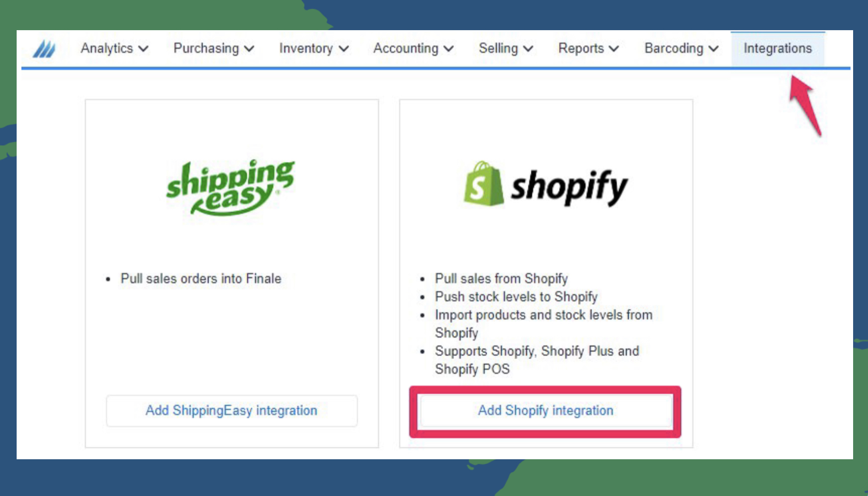Click the green Shopify bag icon
The height and width of the screenshot is (496, 868).
[484, 184]
